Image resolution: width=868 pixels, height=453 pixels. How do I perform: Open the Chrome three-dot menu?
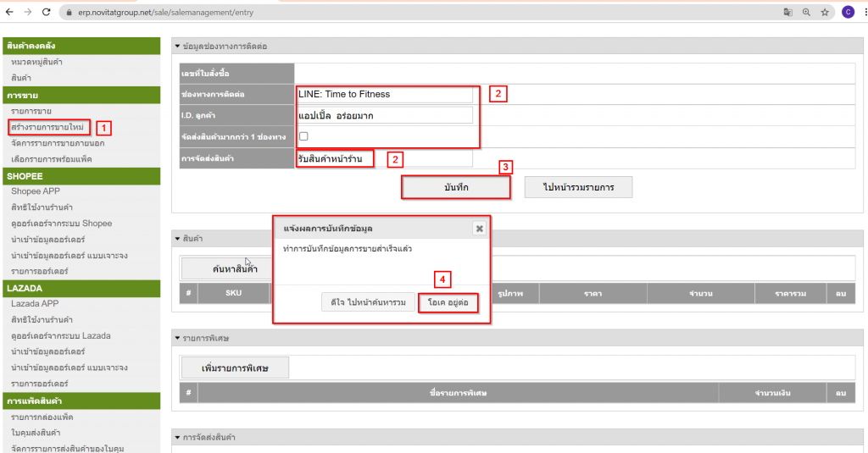pyautogui.click(x=863, y=13)
